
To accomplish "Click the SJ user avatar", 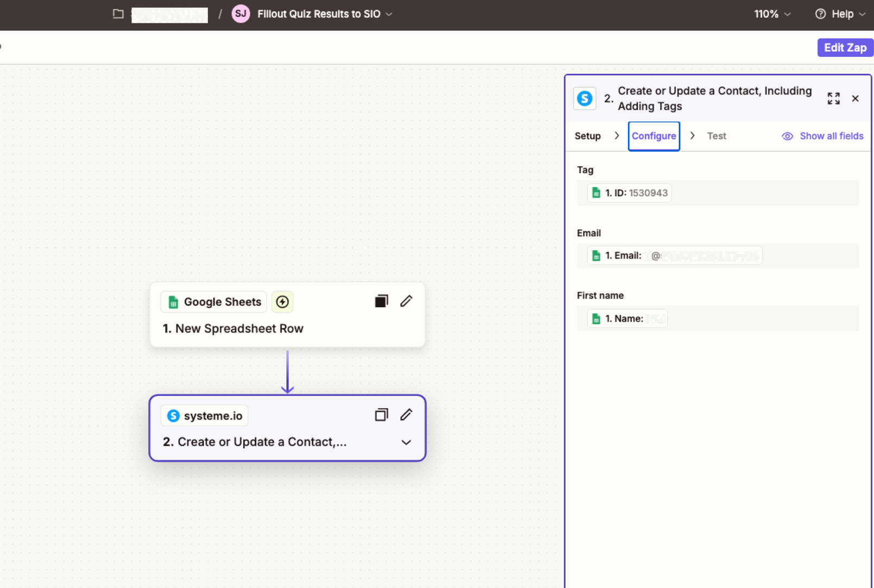I will coord(241,14).
